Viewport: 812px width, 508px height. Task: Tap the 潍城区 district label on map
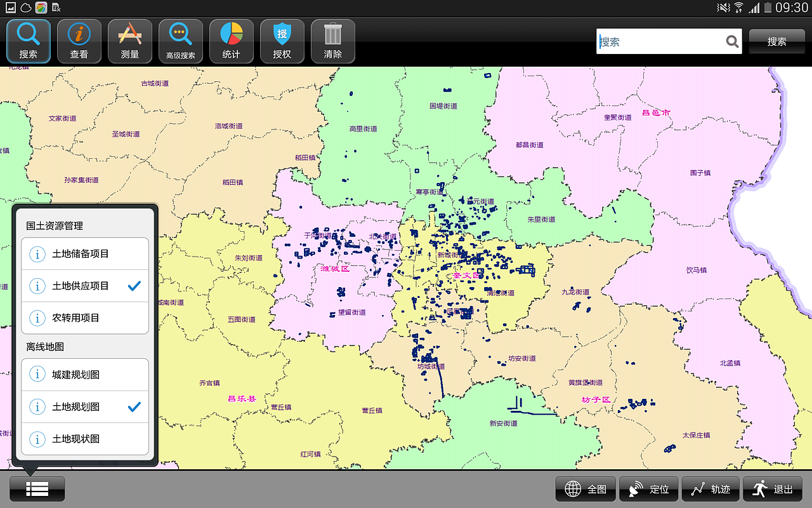pos(336,269)
